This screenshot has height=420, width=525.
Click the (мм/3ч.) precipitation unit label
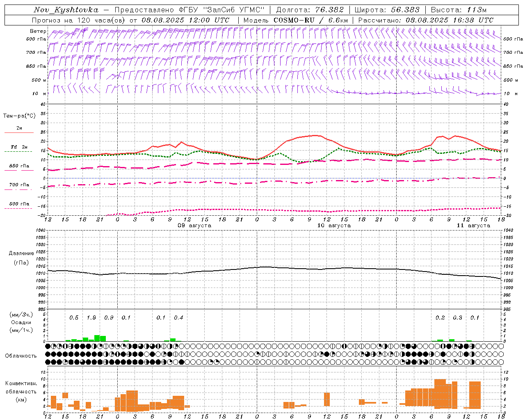(x=21, y=315)
